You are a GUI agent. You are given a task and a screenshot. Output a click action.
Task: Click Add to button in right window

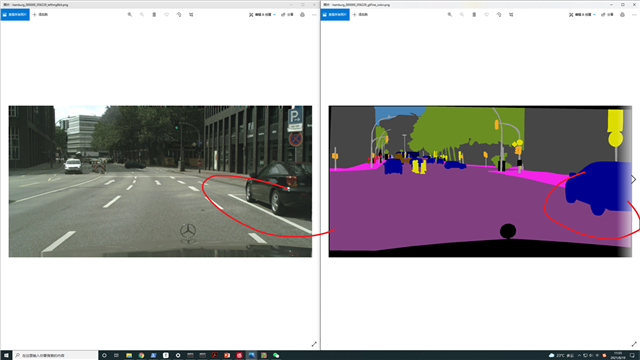click(360, 15)
